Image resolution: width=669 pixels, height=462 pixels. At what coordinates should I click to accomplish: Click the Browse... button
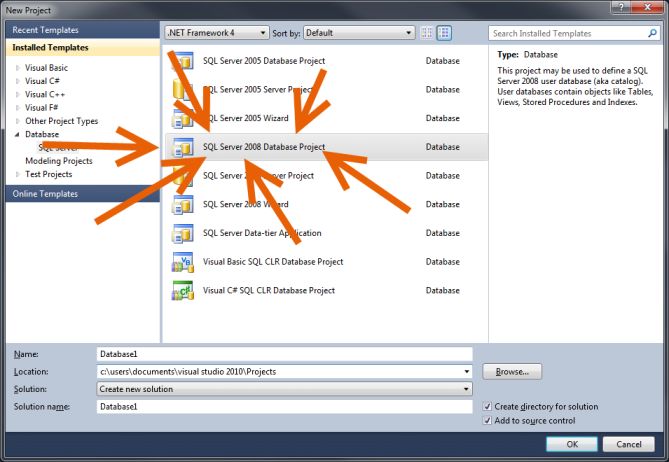pyautogui.click(x=512, y=372)
